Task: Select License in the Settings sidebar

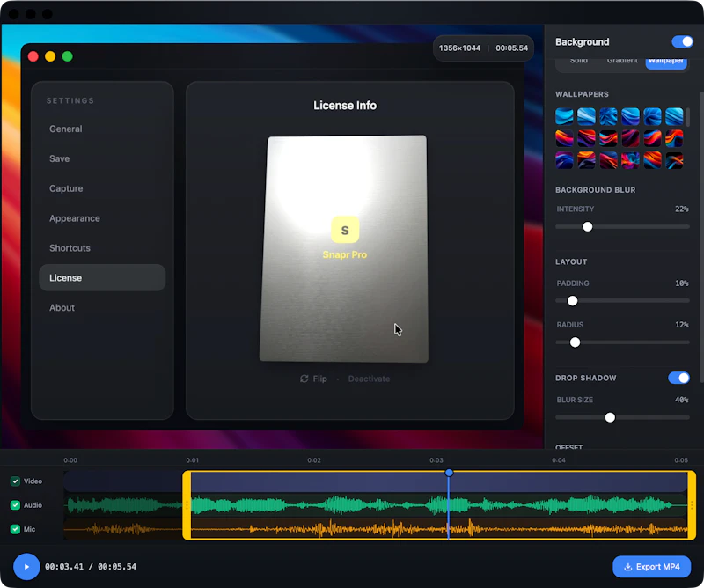Action: pos(102,277)
